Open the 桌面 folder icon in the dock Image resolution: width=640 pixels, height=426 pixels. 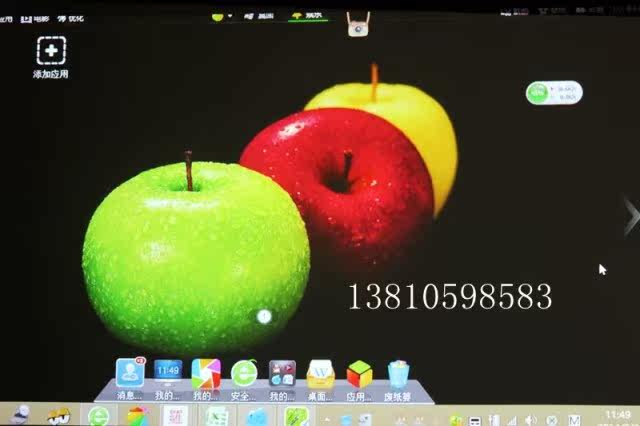(x=320, y=373)
